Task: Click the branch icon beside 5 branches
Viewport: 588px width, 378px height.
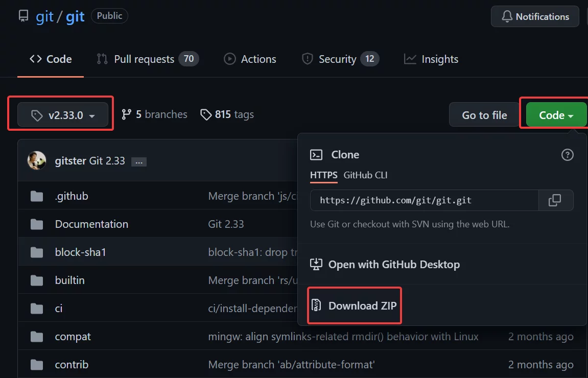Action: [126, 115]
